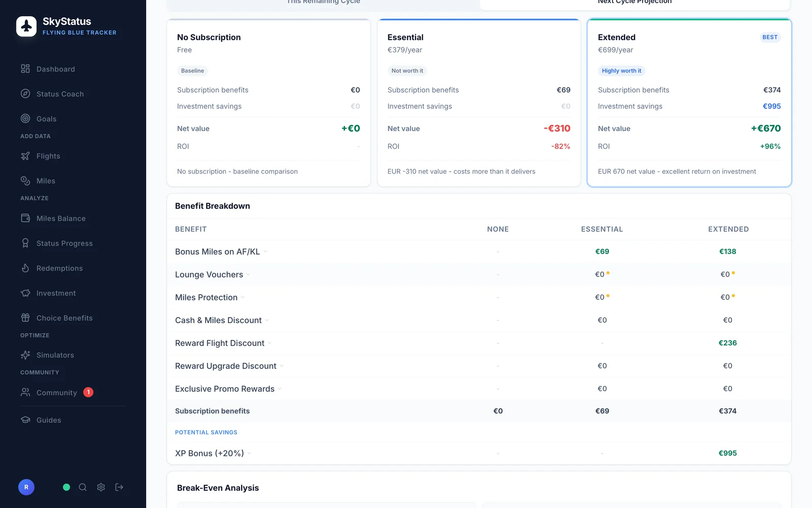Image resolution: width=812 pixels, height=508 pixels.
Task: Click the Status Coach compass icon
Action: point(25,93)
